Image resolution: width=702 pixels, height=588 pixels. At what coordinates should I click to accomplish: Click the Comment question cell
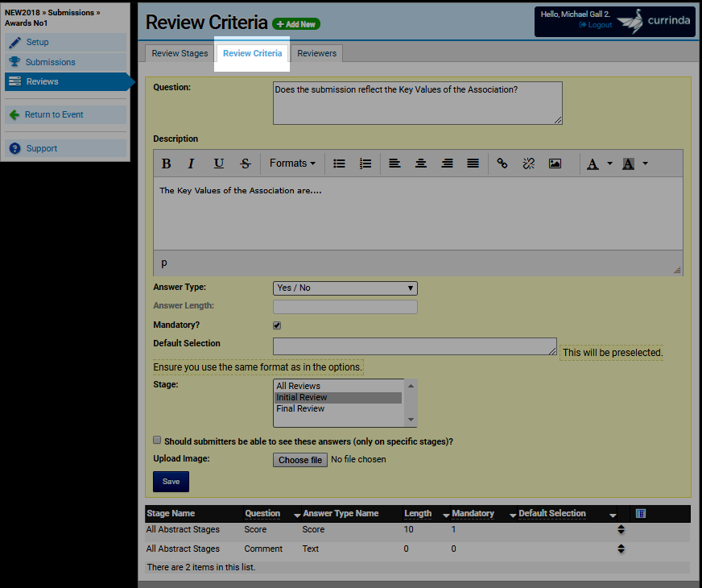coord(263,549)
